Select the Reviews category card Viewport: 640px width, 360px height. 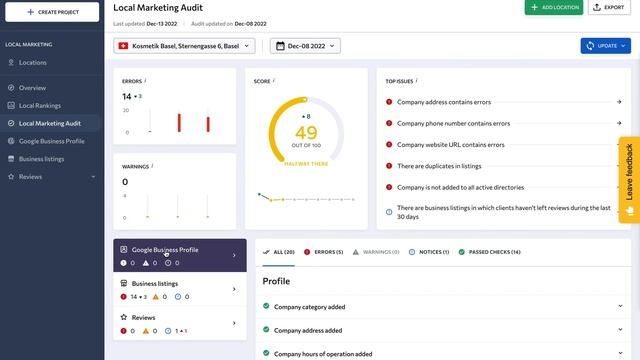(180, 323)
